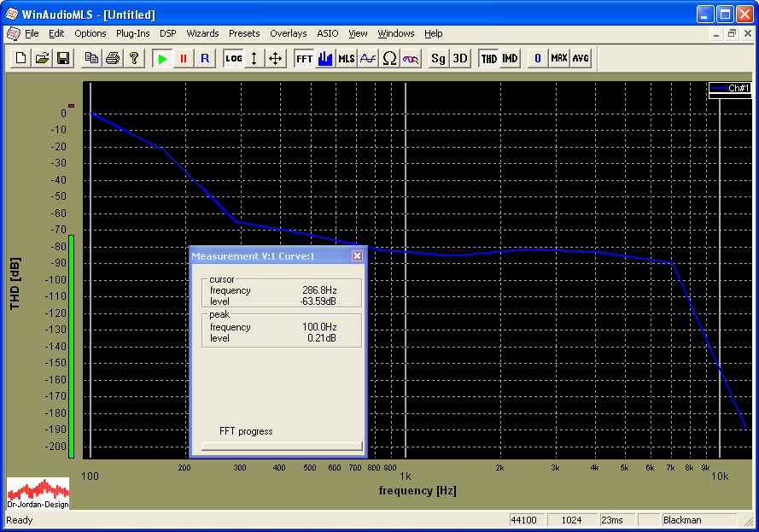Viewport: 759px width, 532px height.
Task: Select the FFT analyzer mode
Action: coord(304,58)
